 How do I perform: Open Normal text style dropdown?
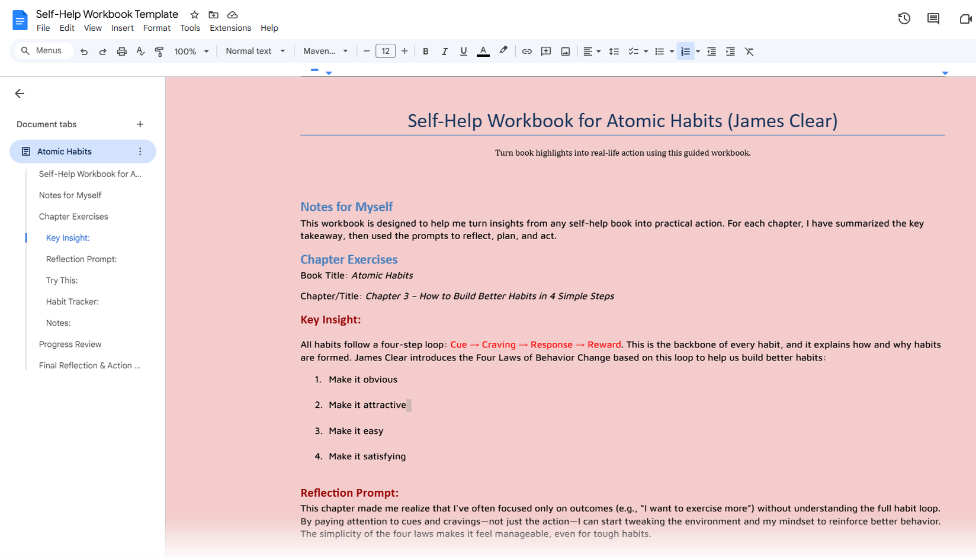tap(255, 51)
